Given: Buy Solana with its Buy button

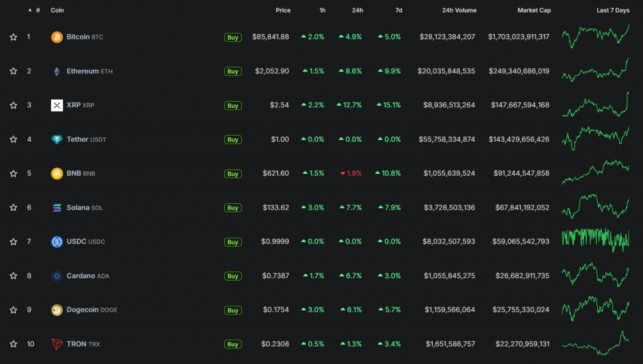Looking at the screenshot, I should 233,208.
